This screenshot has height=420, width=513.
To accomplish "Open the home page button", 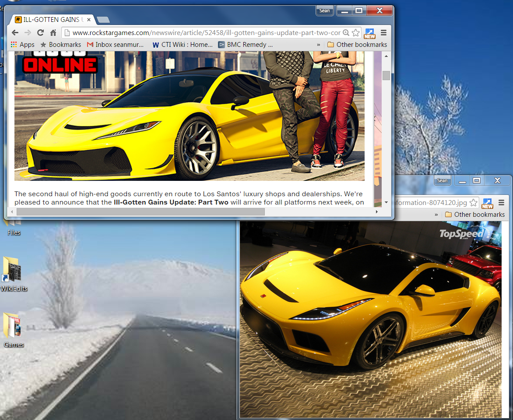I will 53,33.
